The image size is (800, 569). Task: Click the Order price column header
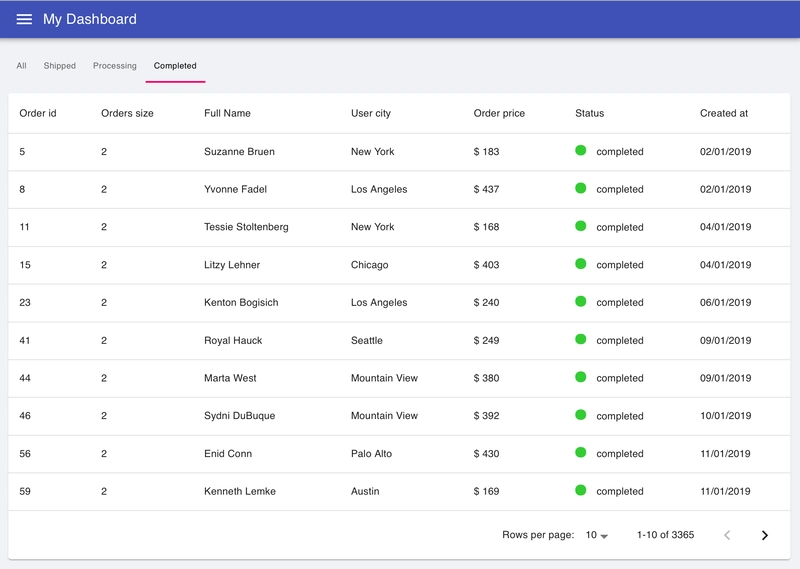point(499,113)
